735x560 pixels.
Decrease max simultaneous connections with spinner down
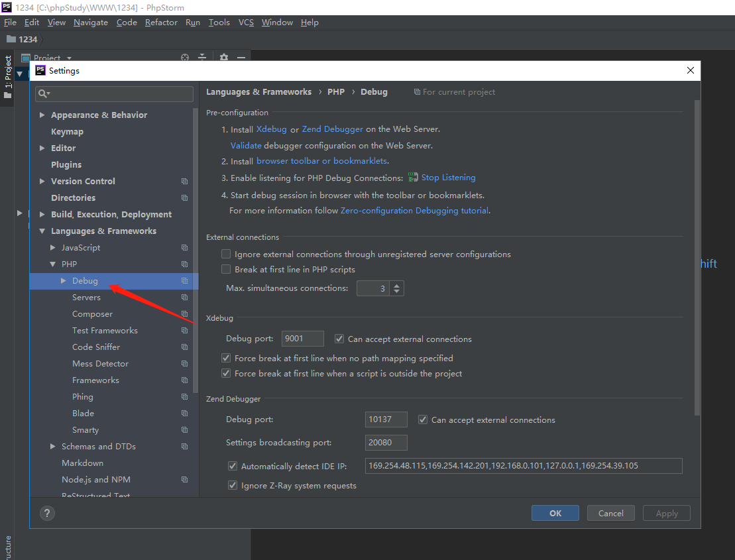click(396, 292)
